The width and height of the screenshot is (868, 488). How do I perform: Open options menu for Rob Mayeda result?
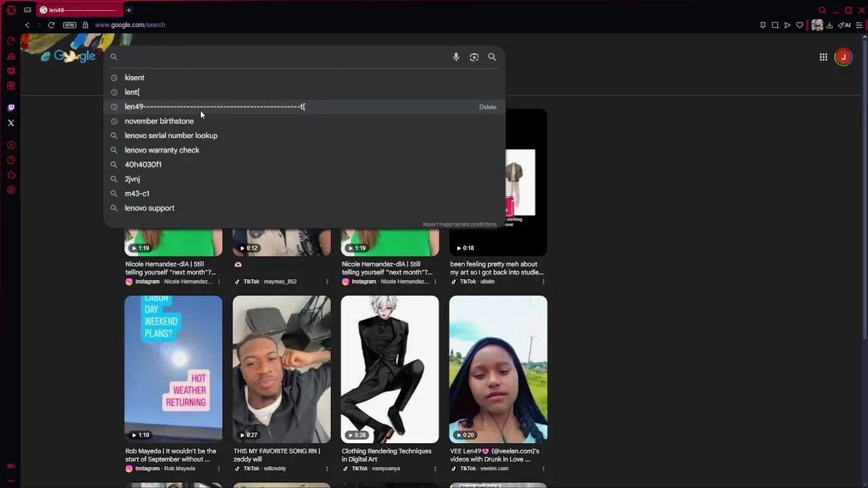[x=218, y=469]
